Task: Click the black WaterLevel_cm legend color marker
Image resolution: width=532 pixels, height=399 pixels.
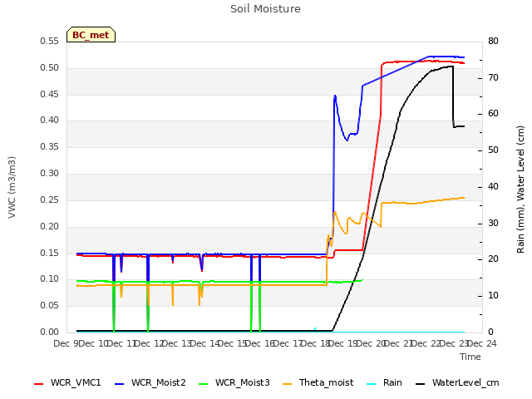Action: (x=420, y=384)
